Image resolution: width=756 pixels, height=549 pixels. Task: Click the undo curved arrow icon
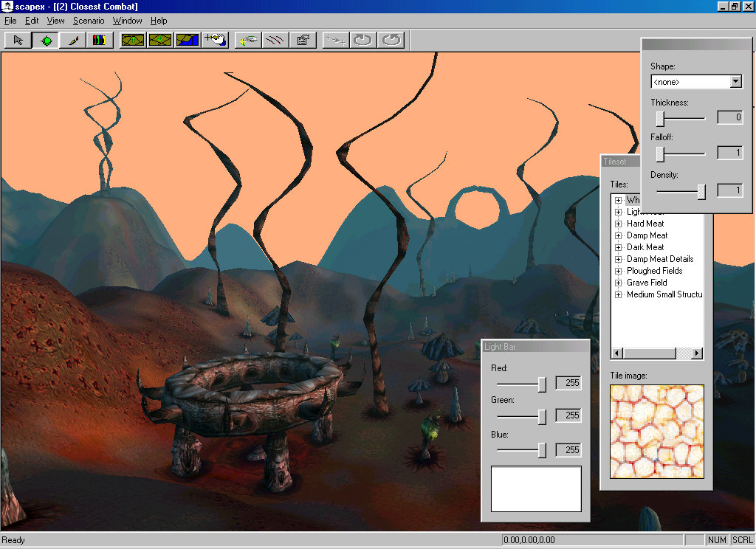click(x=362, y=40)
